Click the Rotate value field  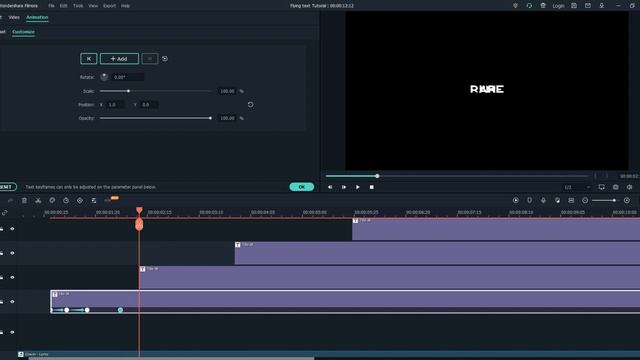pos(127,77)
